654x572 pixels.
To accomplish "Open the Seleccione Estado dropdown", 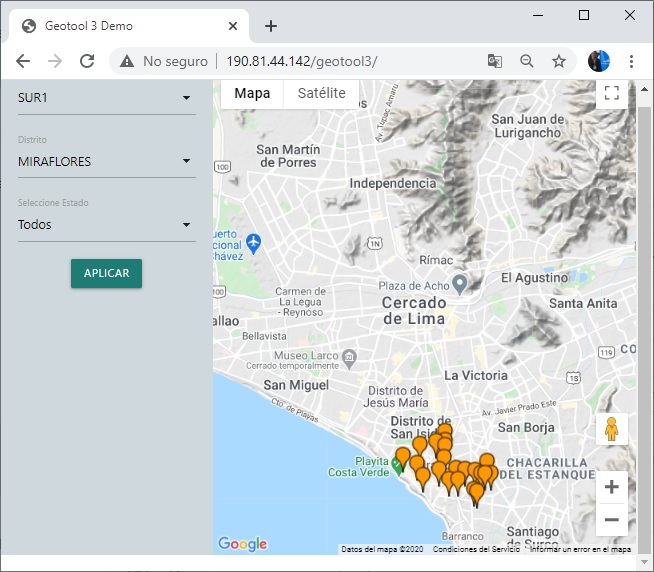I will [106, 225].
